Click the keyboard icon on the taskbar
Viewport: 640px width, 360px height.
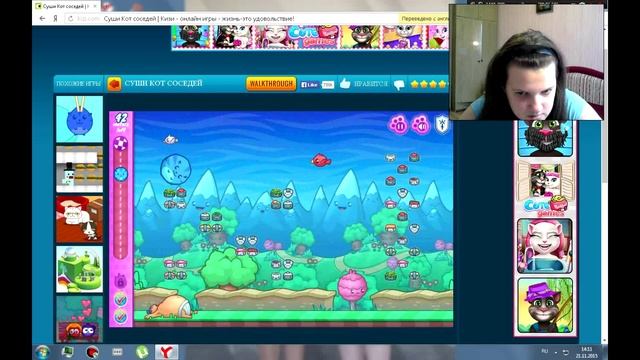117,351
